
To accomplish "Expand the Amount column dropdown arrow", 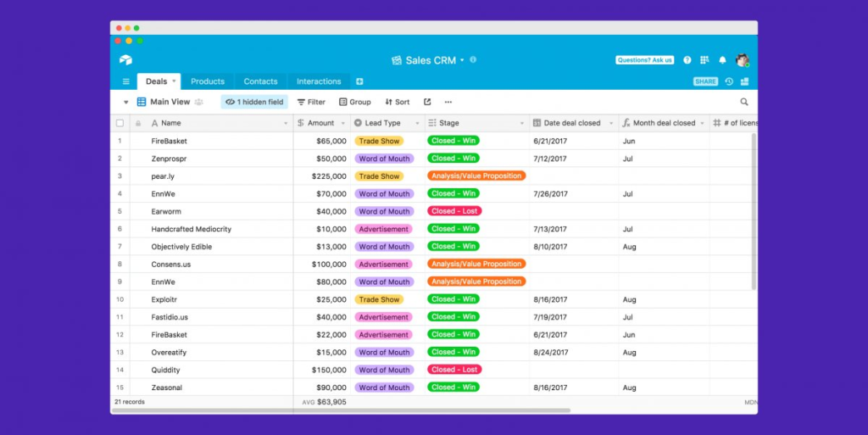I will tap(342, 124).
